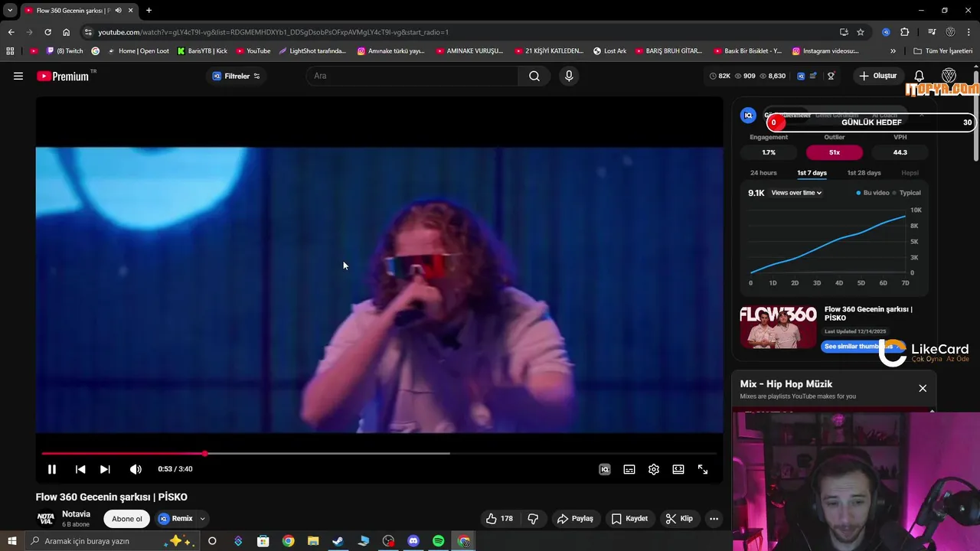Screen dimensions: 980x551
Task: Pause the video playback
Action: coord(52,469)
